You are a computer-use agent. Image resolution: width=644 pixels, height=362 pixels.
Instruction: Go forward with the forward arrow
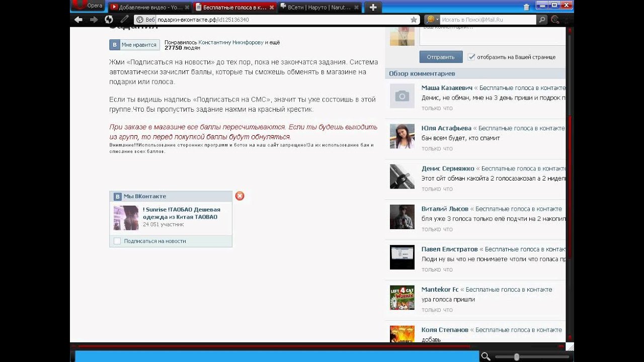click(x=94, y=20)
